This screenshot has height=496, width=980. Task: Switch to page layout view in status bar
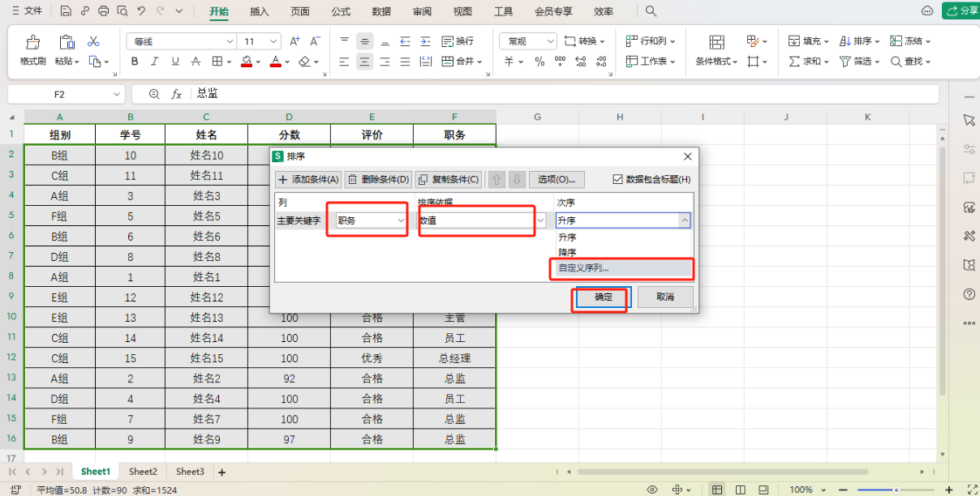pyautogui.click(x=740, y=490)
